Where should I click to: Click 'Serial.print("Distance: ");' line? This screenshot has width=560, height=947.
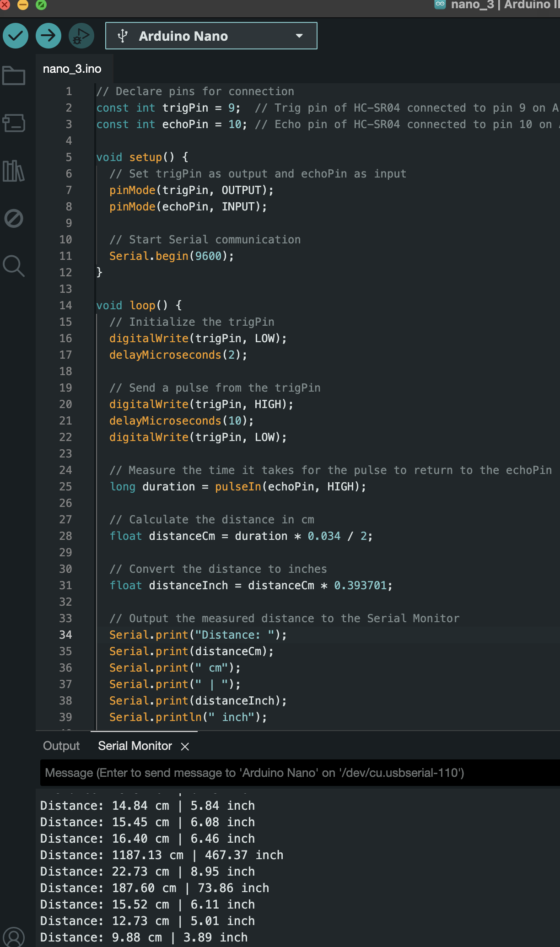198,635
